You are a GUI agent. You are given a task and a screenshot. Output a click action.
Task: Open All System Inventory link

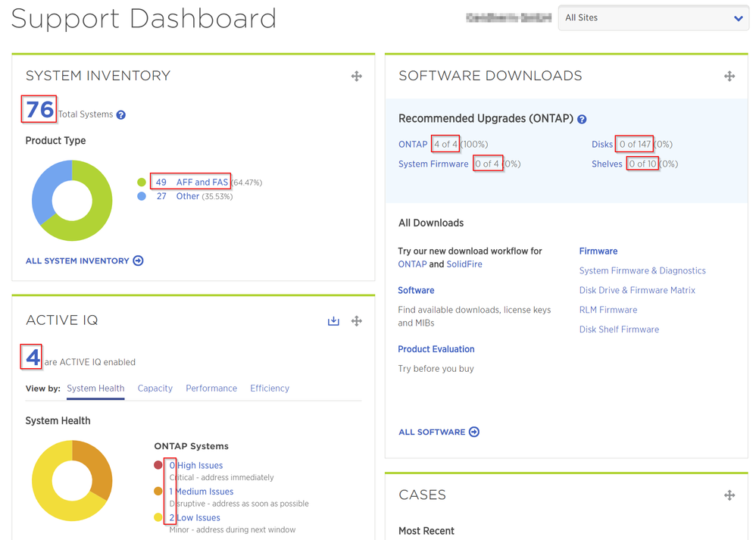click(84, 261)
